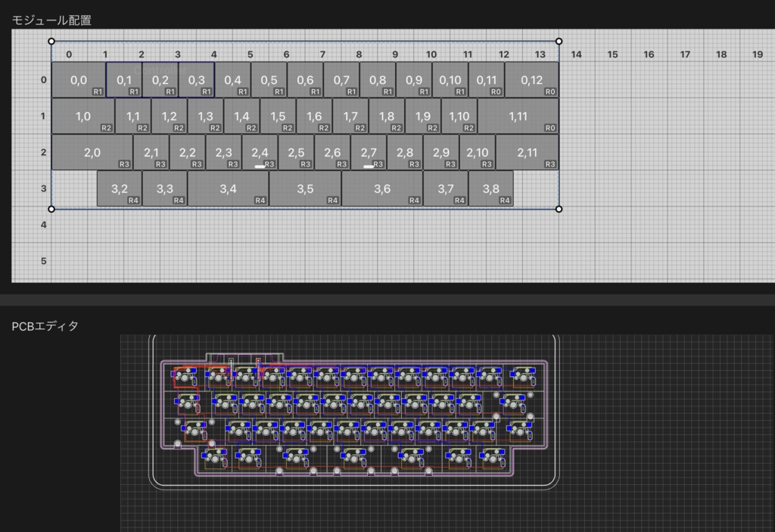Select key module 2,7

369,152
